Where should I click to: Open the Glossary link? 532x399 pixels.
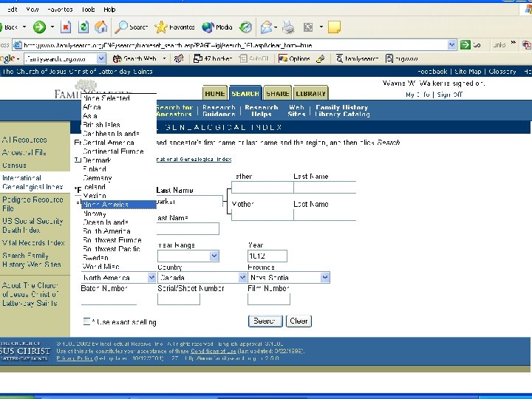[x=502, y=72]
